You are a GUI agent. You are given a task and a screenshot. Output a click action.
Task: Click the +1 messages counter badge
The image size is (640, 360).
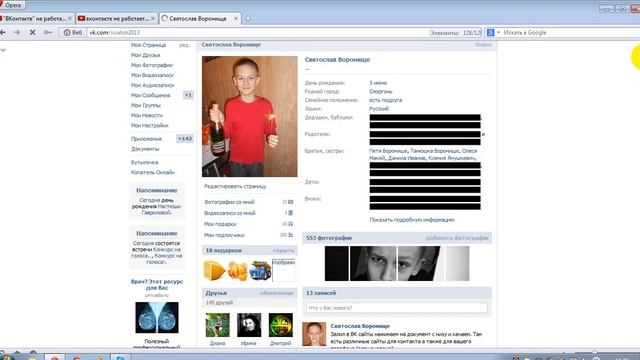[188, 95]
